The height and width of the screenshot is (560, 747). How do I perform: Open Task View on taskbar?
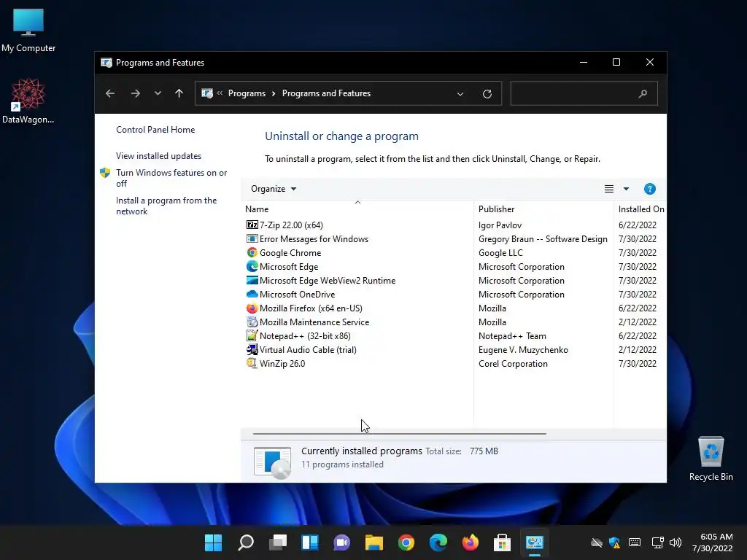(x=278, y=542)
